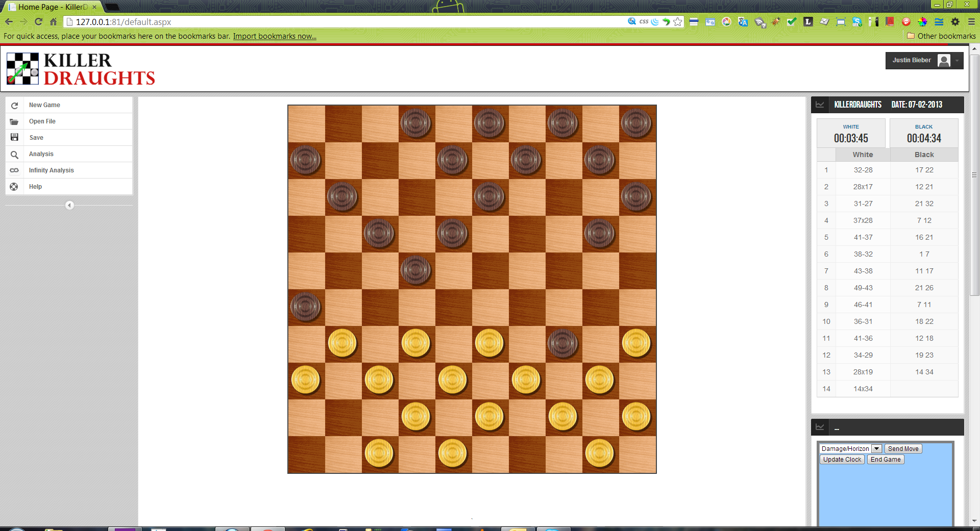The image size is (980, 531).
Task: Click the chart icon on the KILLERDRAUGHTS panel
Action: 820,104
